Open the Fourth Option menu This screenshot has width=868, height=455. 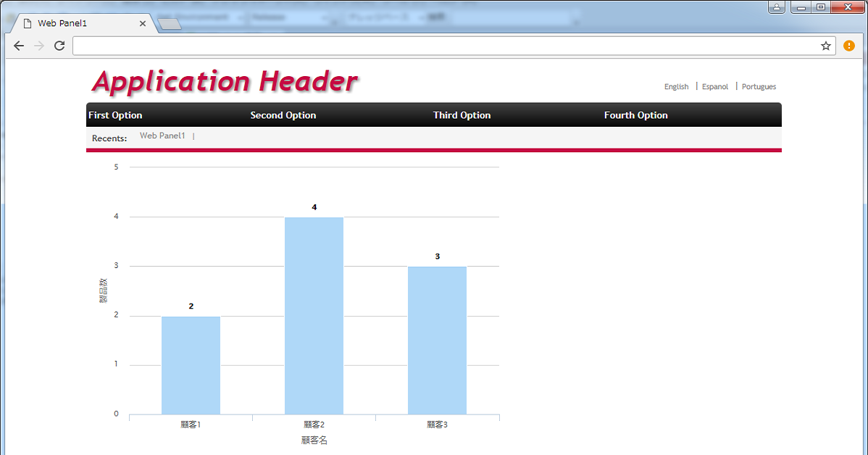pyautogui.click(x=635, y=115)
